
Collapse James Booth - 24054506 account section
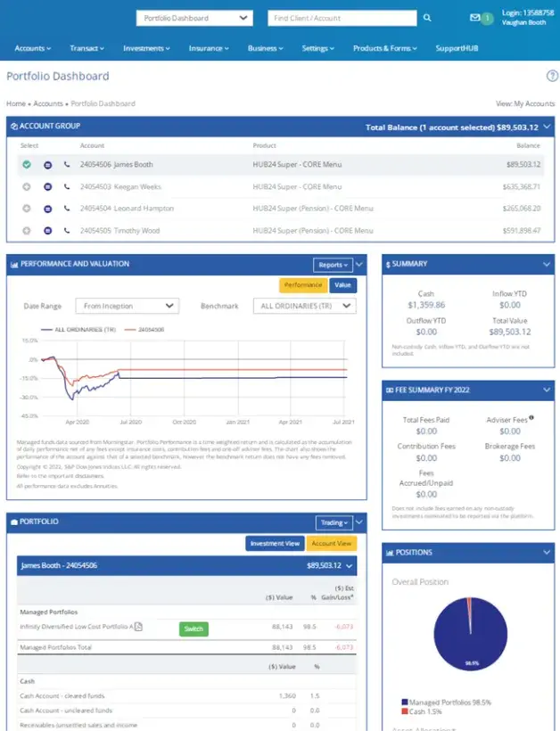(350, 566)
